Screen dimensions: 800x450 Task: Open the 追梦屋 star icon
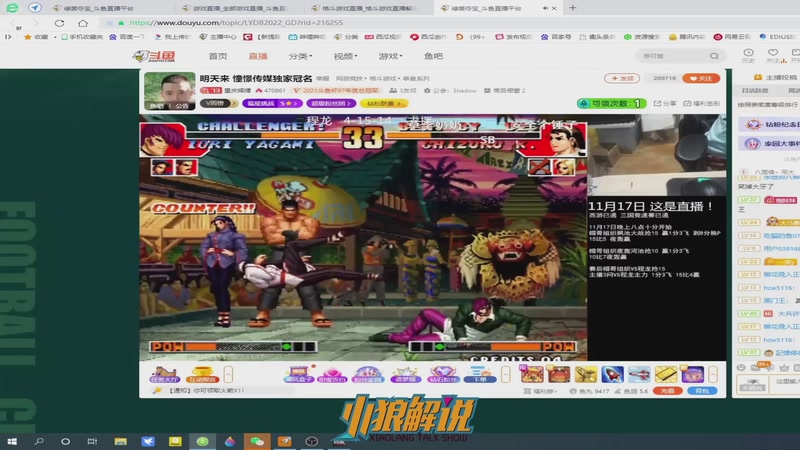405,374
